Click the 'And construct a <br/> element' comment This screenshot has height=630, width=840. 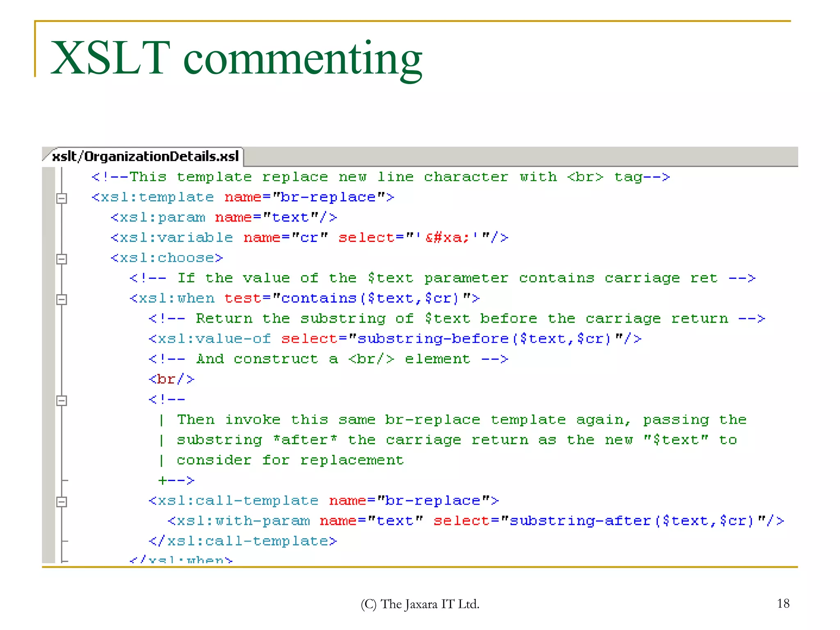pos(328,359)
